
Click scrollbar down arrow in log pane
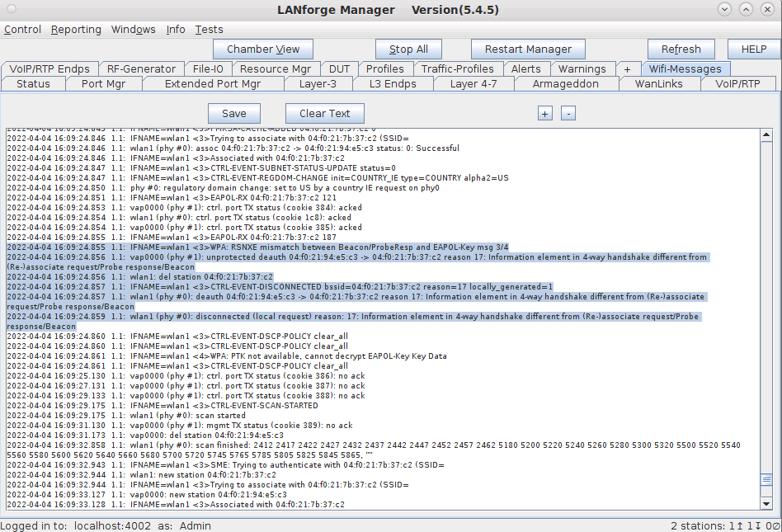pyautogui.click(x=766, y=504)
